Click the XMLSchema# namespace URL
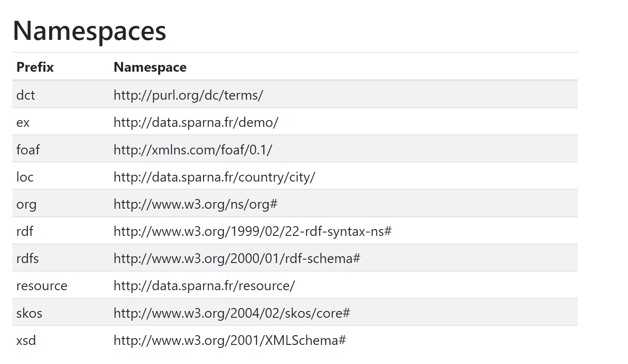The height and width of the screenshot is (364, 628). (x=230, y=341)
